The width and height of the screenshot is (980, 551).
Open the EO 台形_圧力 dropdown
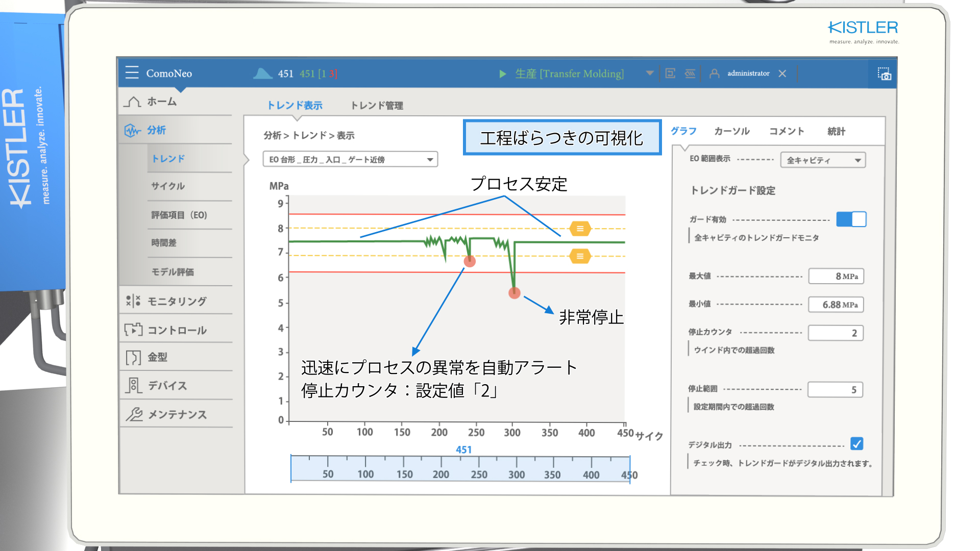(x=350, y=159)
